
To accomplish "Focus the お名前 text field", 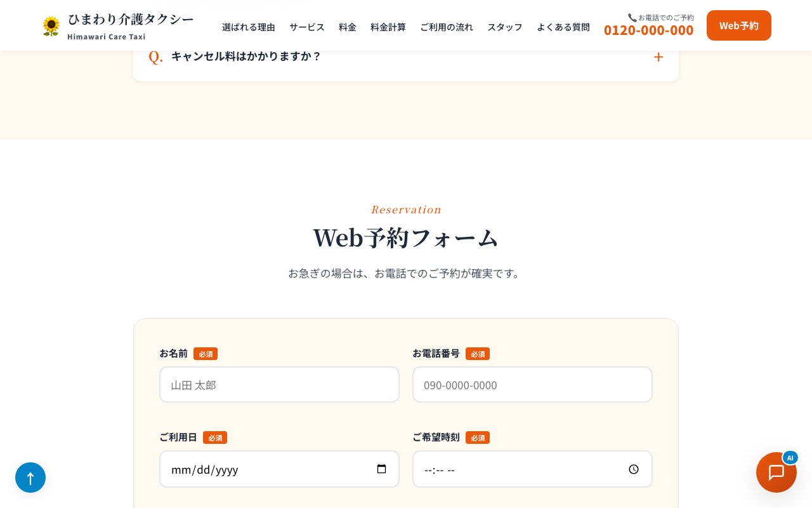I will (x=279, y=385).
